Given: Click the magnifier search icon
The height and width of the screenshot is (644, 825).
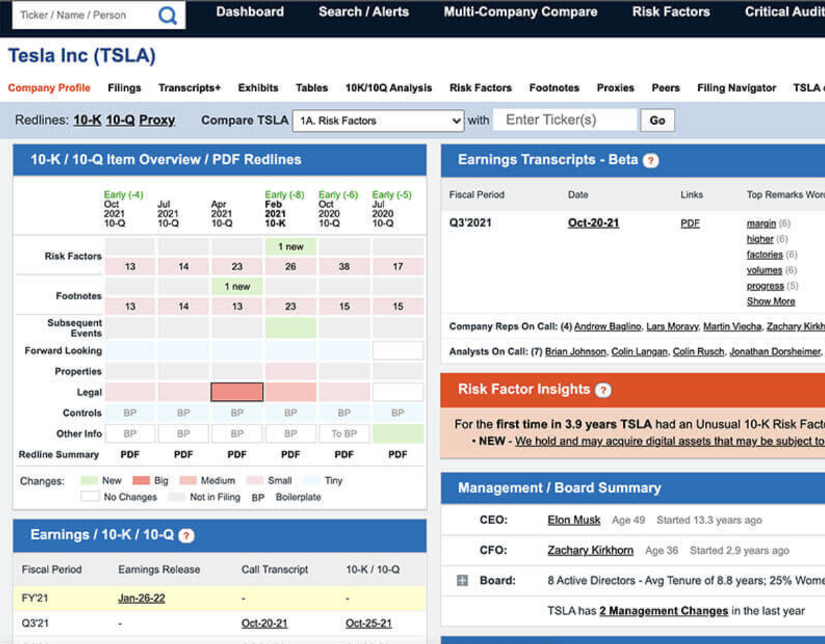Looking at the screenshot, I should click(168, 15).
